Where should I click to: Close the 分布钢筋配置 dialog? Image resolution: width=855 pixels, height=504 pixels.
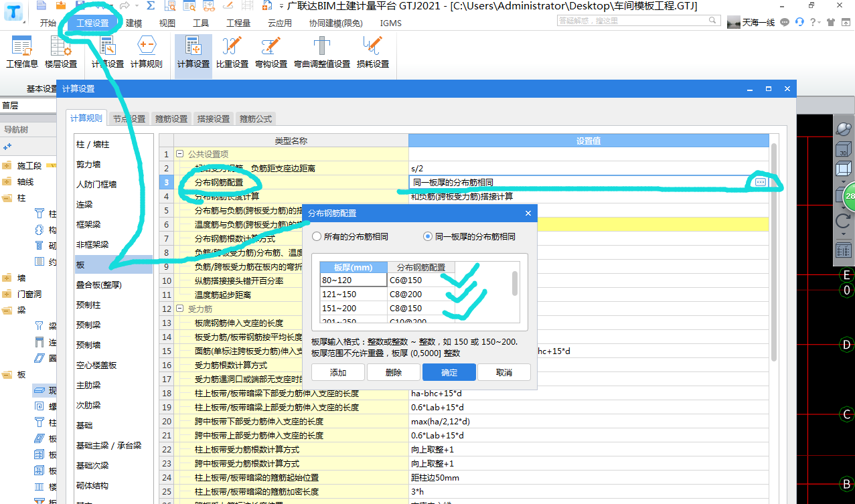pyautogui.click(x=528, y=214)
